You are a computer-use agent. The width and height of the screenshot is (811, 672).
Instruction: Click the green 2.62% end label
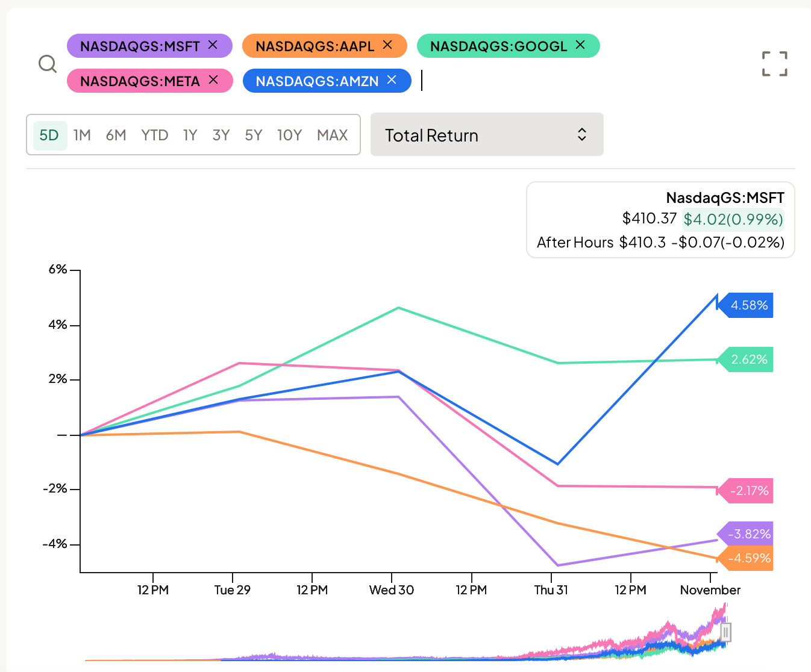pos(745,359)
